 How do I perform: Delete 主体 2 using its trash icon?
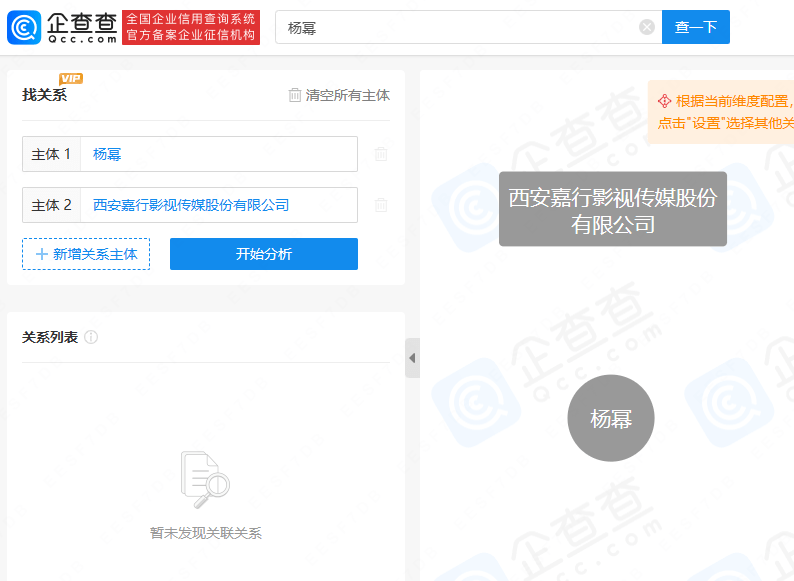pos(381,205)
